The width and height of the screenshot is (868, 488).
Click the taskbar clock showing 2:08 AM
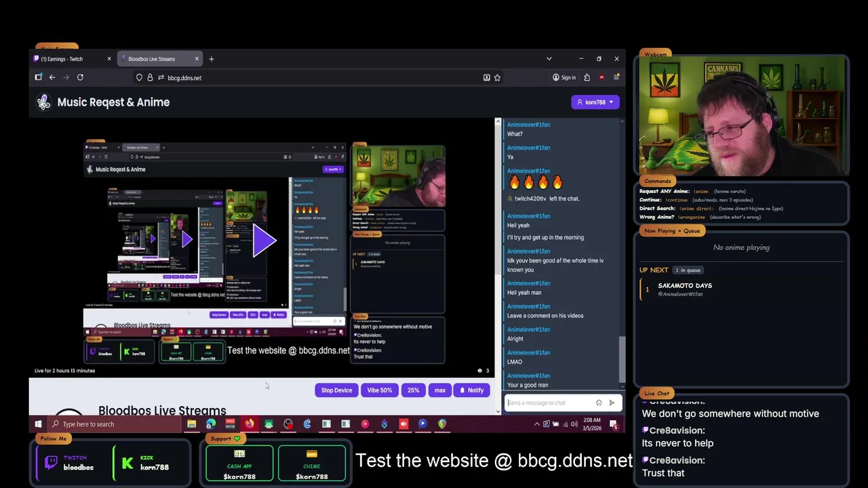click(x=592, y=424)
